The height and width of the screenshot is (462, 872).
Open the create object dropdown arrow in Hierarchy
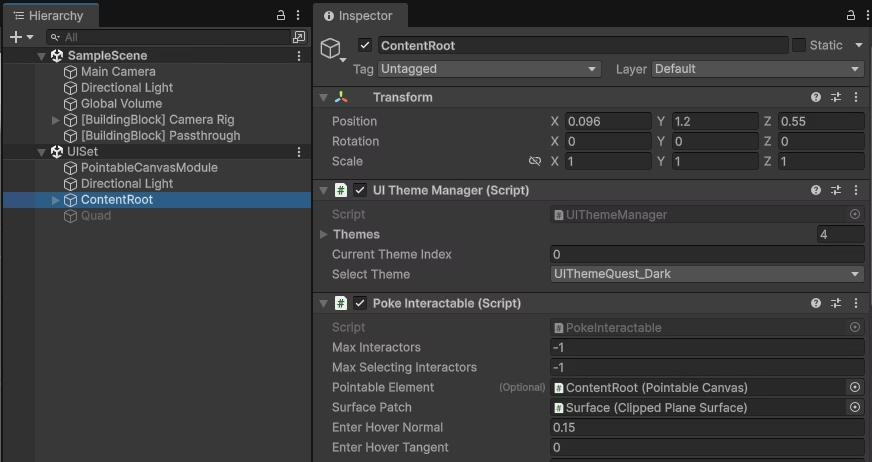click(30, 37)
